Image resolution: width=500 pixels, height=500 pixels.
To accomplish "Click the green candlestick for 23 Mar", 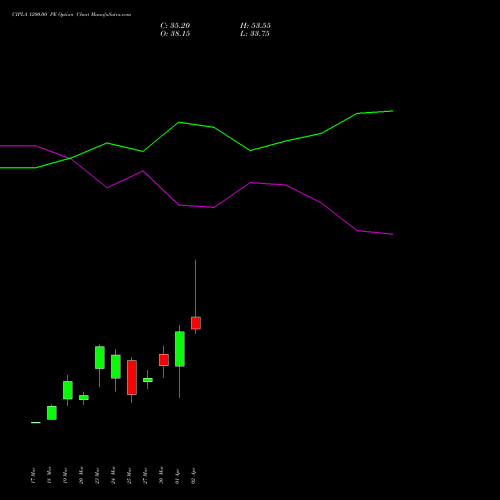I will (x=100, y=357).
